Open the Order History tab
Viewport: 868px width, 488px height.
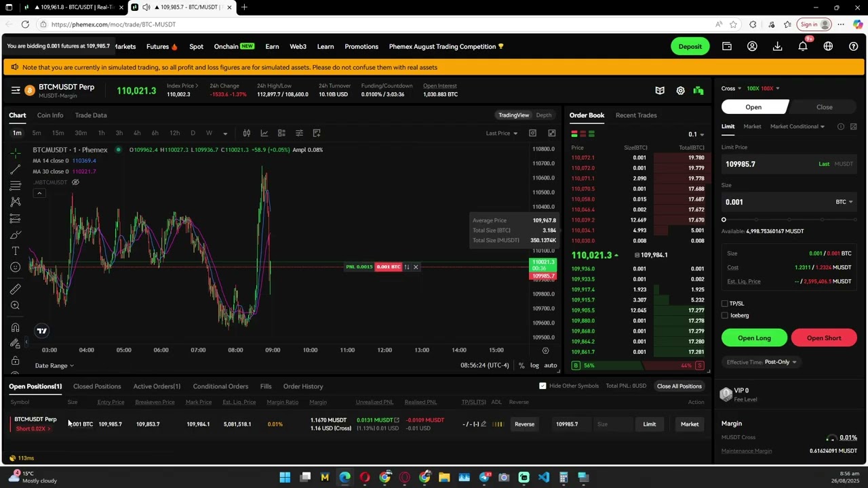point(303,386)
